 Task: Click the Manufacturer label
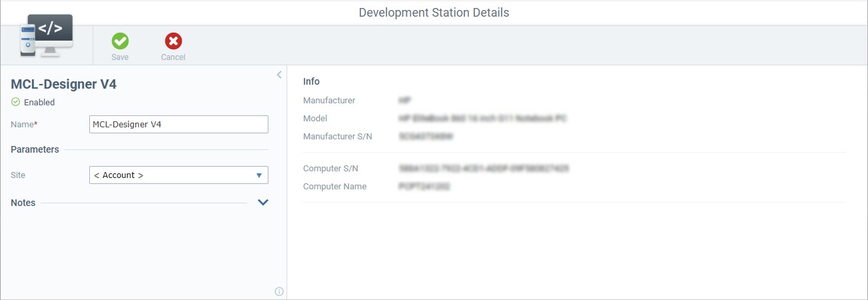(329, 101)
